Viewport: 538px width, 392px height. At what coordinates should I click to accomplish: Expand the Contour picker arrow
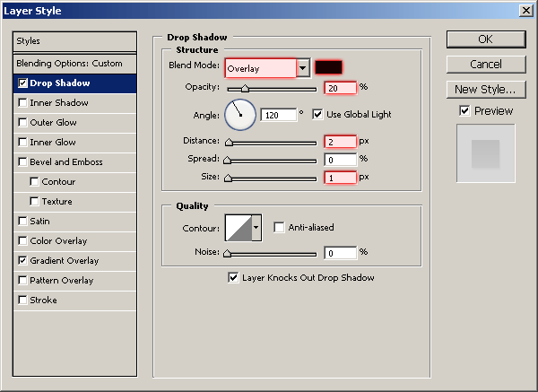coord(256,228)
